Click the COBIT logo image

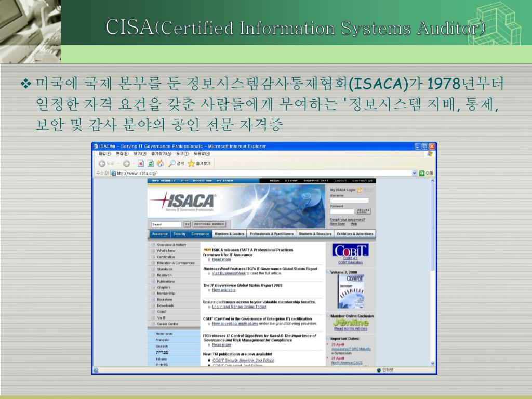pos(350,250)
